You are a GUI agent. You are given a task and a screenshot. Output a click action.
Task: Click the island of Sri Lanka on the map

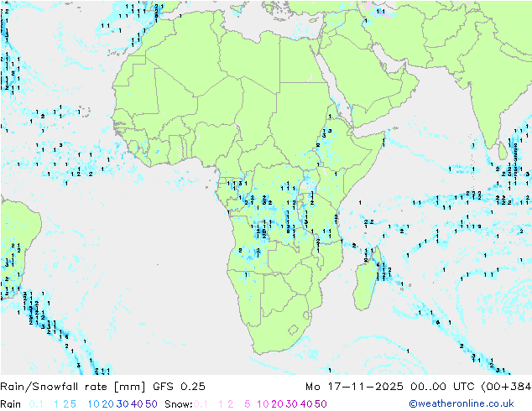point(502,151)
